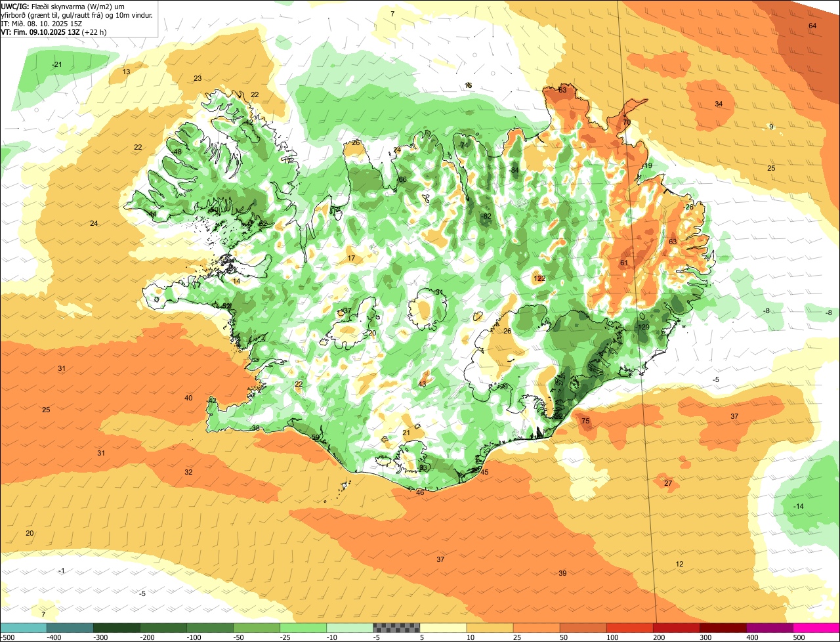
Task: Click the light green -25 to -10 swatch
Action: tap(303, 628)
